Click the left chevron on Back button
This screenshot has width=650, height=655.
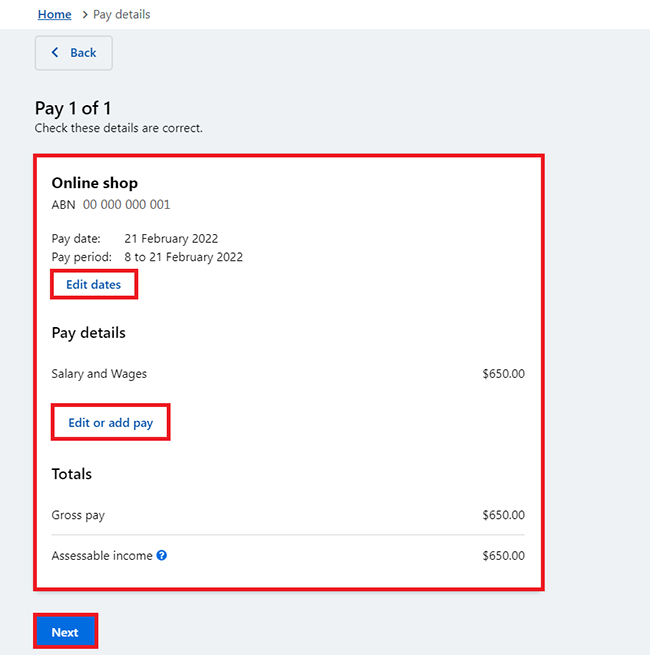(55, 53)
